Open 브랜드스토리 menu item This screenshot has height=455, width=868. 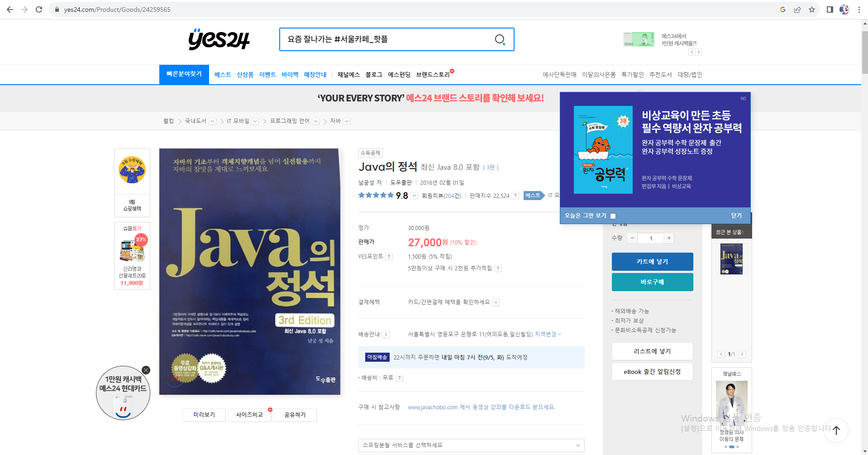tap(433, 75)
